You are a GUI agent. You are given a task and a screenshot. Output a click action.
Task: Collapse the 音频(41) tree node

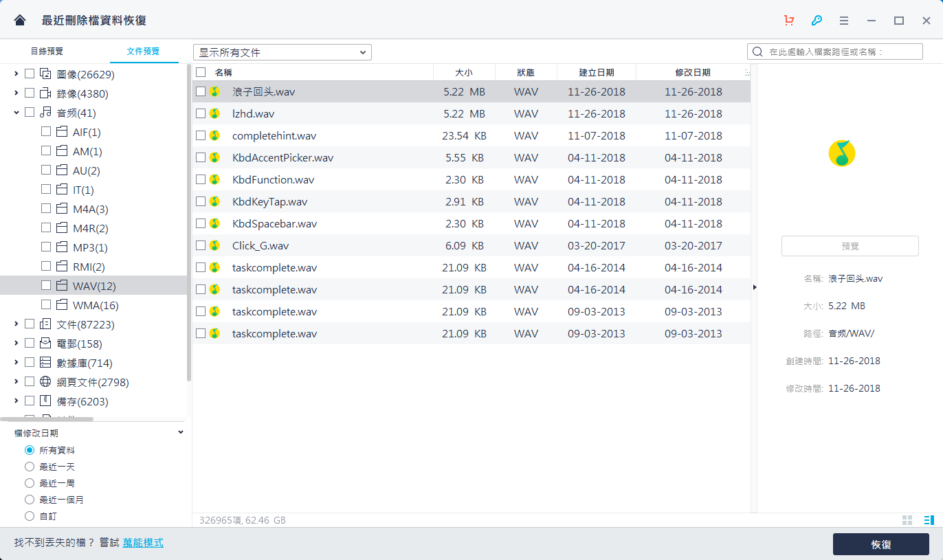tap(16, 112)
